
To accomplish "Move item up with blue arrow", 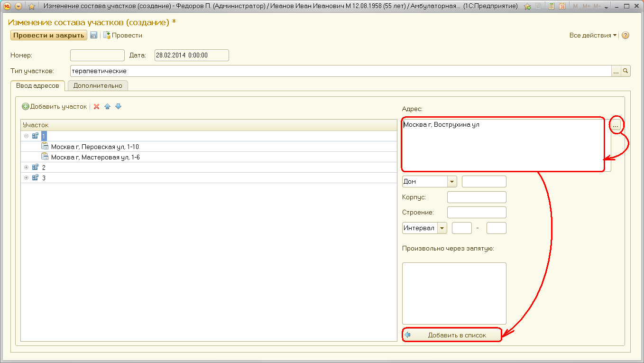I will 107,106.
